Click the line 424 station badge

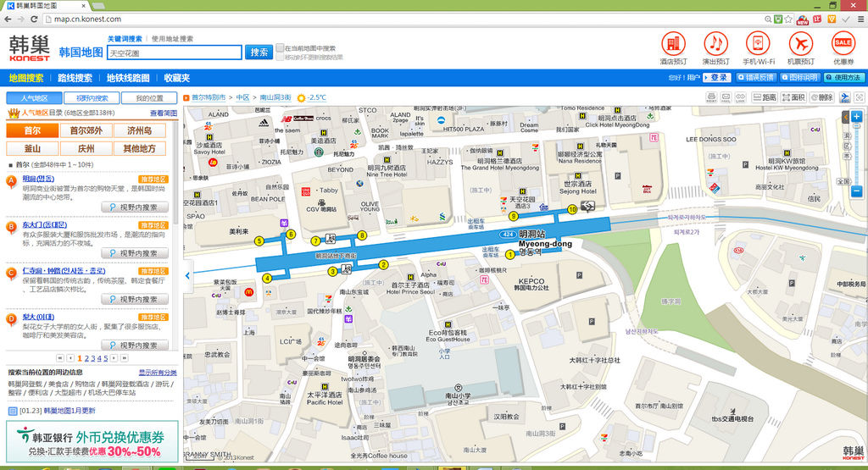click(509, 235)
